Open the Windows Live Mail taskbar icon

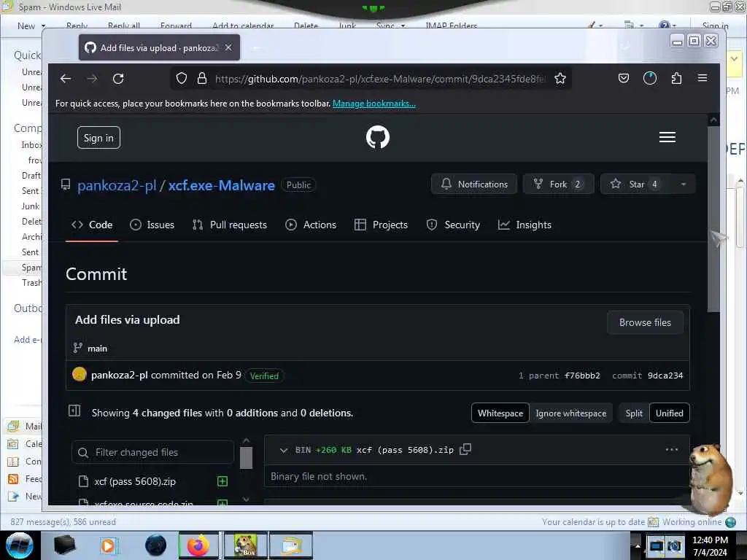coord(291,545)
